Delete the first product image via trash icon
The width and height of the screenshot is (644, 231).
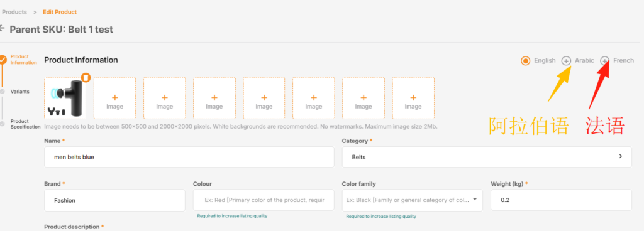click(86, 77)
